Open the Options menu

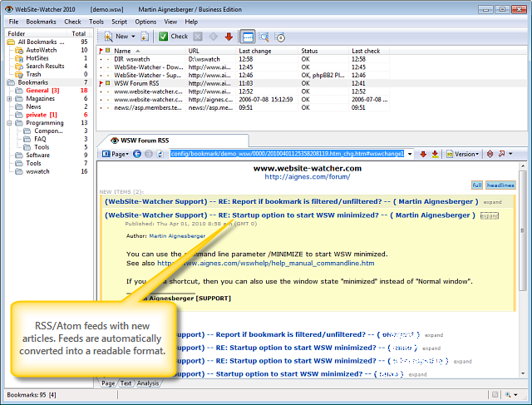click(145, 22)
